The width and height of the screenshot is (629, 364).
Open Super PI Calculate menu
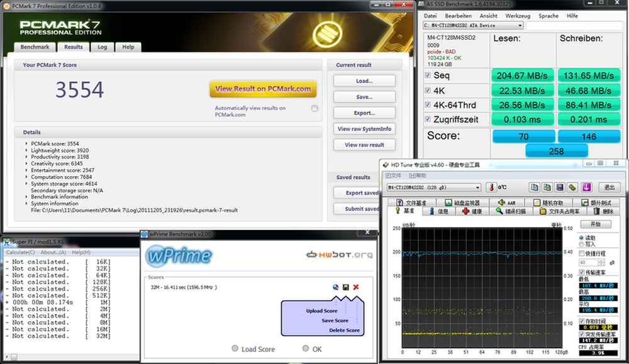click(21, 252)
